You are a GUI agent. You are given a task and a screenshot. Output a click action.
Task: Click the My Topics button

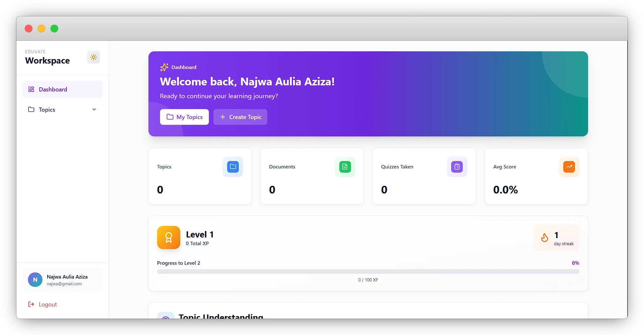click(184, 117)
